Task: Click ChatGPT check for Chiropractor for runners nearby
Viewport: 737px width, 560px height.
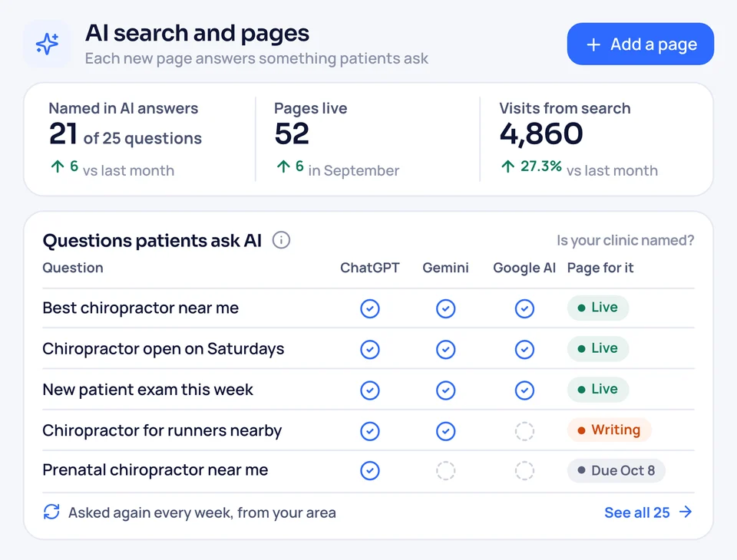Action: point(370,431)
